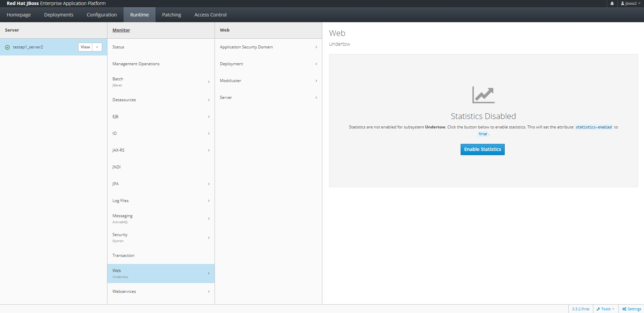Viewport: 644px width, 313px height.
Task: Expand the EJB chevron
Action: click(209, 117)
